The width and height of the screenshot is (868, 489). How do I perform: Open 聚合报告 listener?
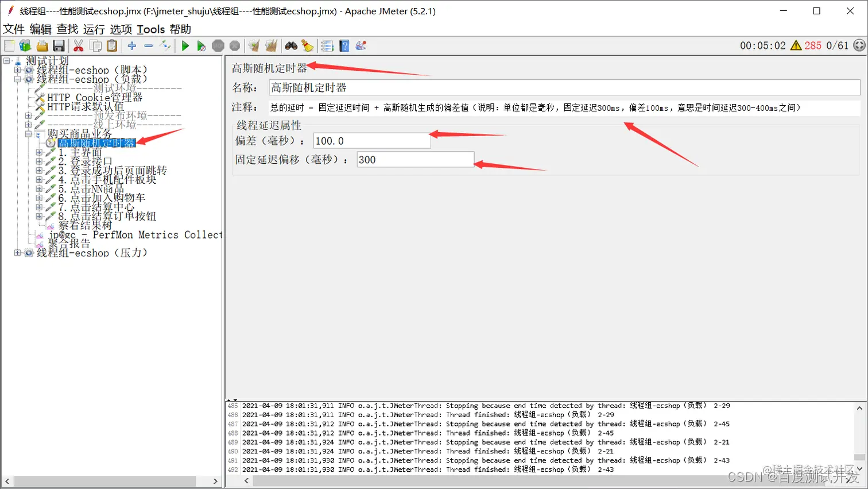pyautogui.click(x=69, y=244)
